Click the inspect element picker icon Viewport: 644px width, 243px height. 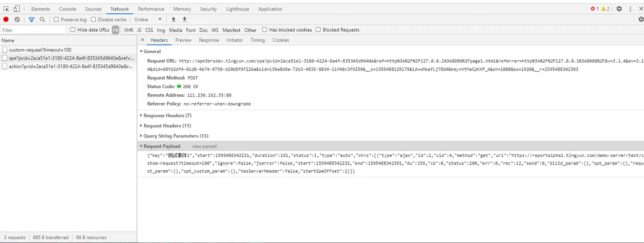[x=6, y=9]
